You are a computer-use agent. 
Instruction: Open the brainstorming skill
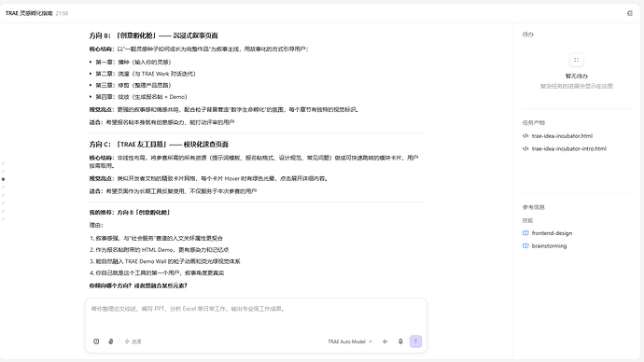pos(549,246)
